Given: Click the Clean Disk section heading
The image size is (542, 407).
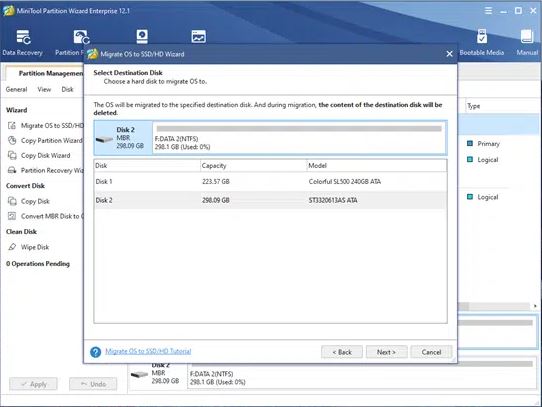Looking at the screenshot, I should click(x=21, y=231).
